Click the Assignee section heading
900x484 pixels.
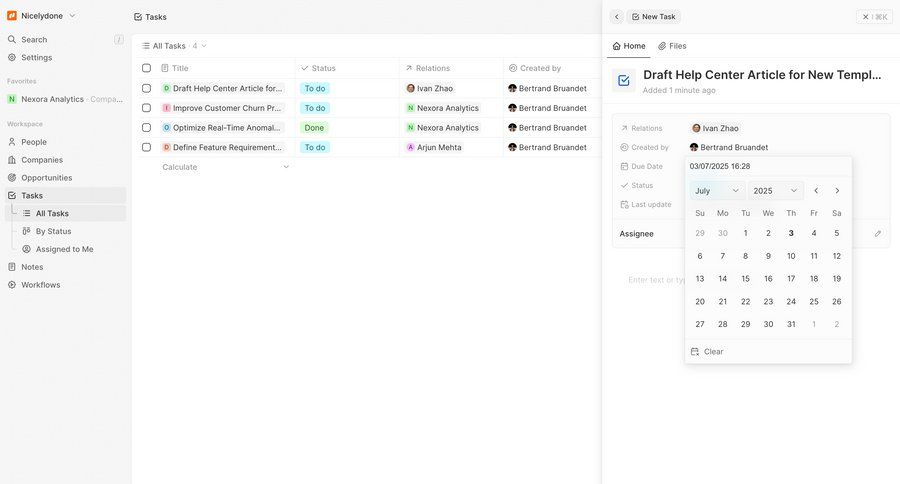[636, 234]
